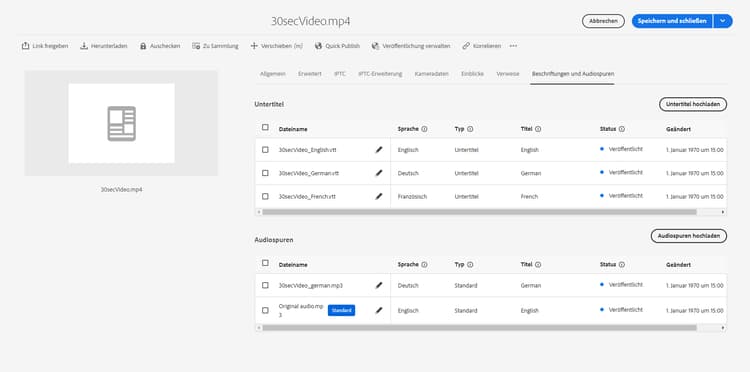Show info for Audiospuren Titel column
Viewport: 750px width, 372px height.
point(538,264)
